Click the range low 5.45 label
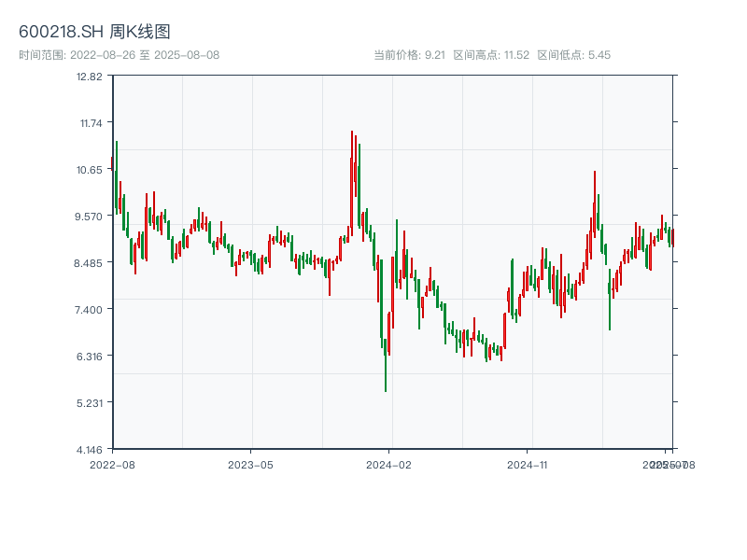The width and height of the screenshot is (747, 560). click(x=573, y=55)
